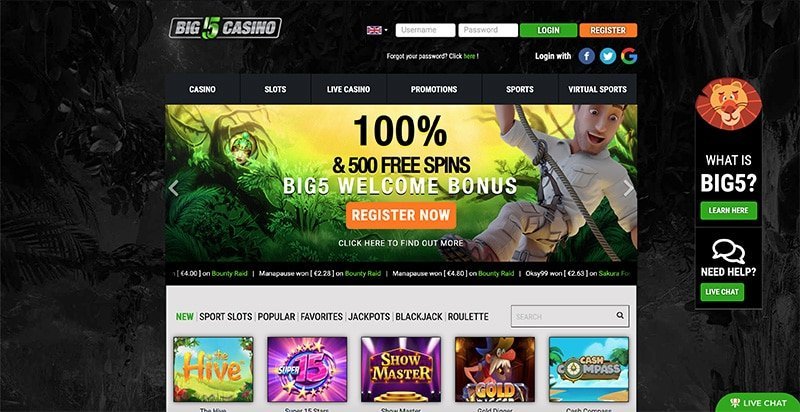The width and height of the screenshot is (800, 412).
Task: Click the search magnifier icon
Action: [620, 316]
